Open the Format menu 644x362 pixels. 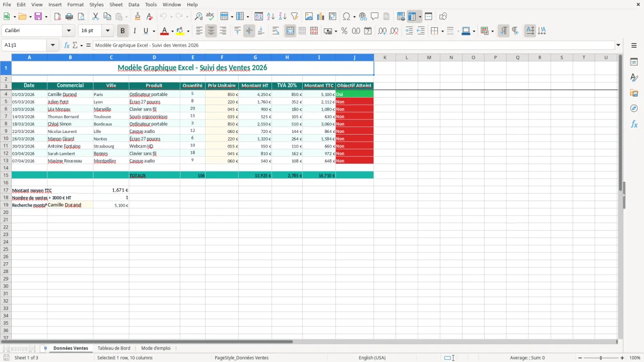tap(75, 4)
